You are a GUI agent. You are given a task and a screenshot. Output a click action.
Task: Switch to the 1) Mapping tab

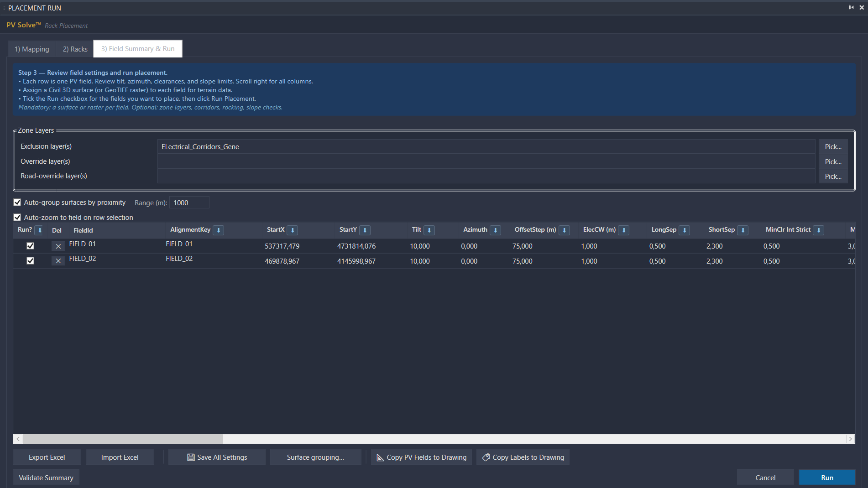point(32,49)
